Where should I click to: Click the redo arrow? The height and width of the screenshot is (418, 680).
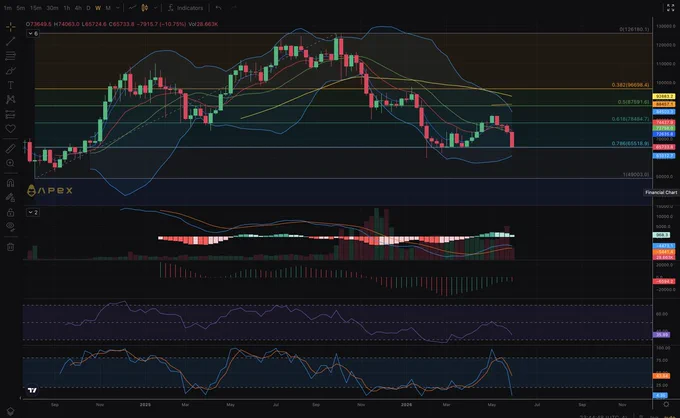click(x=233, y=8)
